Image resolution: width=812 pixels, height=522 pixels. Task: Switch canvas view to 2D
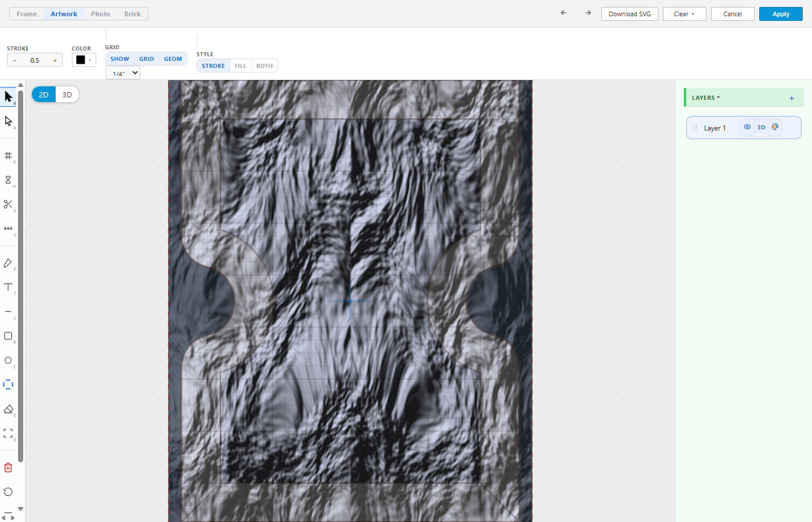tap(43, 95)
